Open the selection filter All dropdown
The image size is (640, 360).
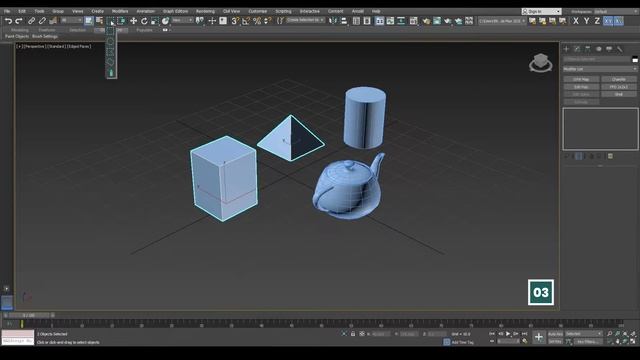coord(71,20)
